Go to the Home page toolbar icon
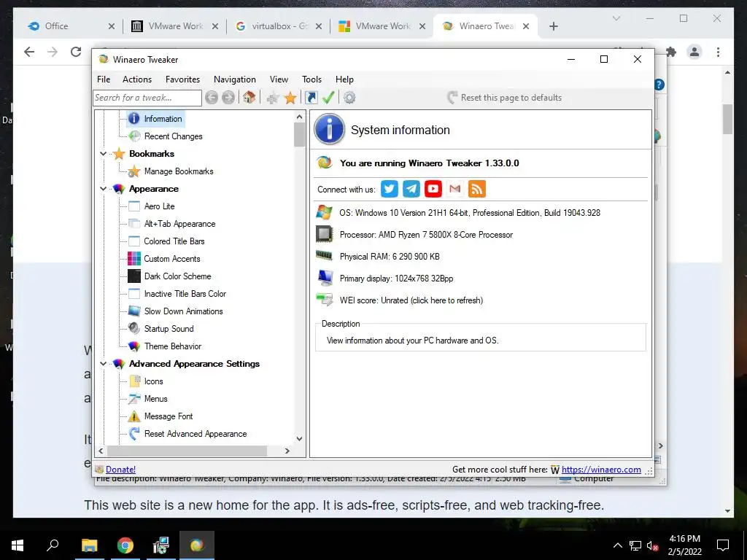The image size is (747, 560). point(249,98)
